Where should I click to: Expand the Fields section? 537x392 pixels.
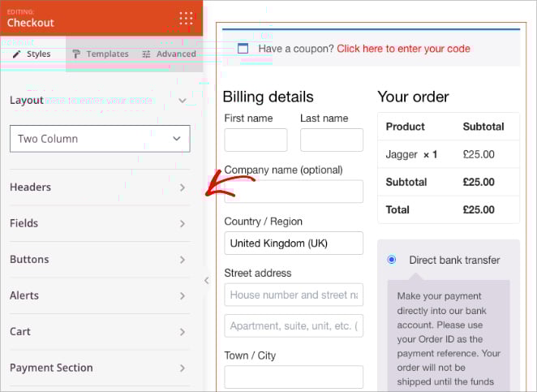tap(100, 223)
